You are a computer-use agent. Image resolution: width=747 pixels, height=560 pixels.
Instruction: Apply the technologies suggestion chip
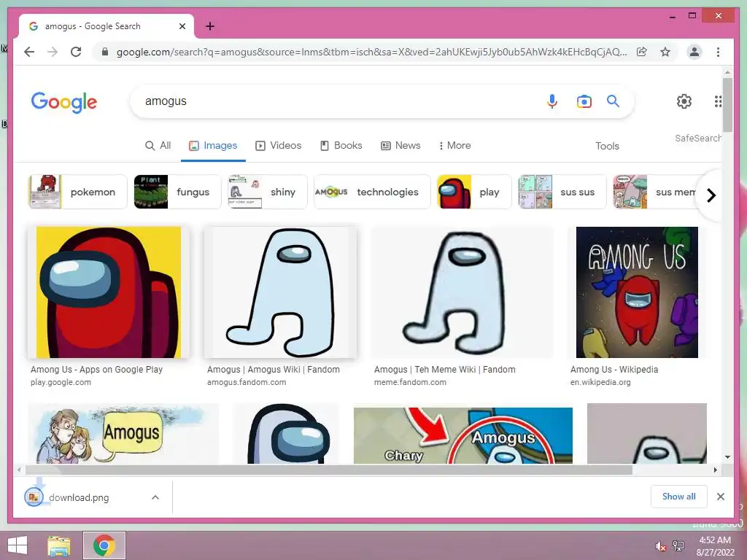[x=372, y=192]
